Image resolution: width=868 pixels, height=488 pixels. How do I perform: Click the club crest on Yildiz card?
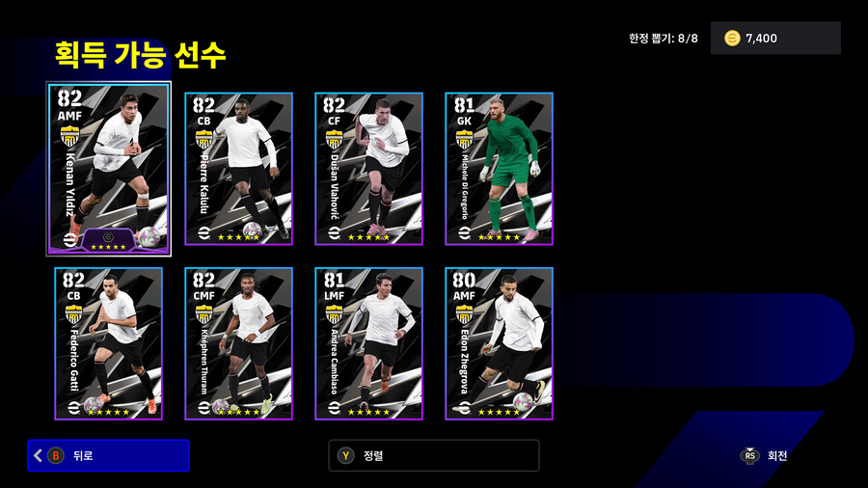tap(69, 136)
